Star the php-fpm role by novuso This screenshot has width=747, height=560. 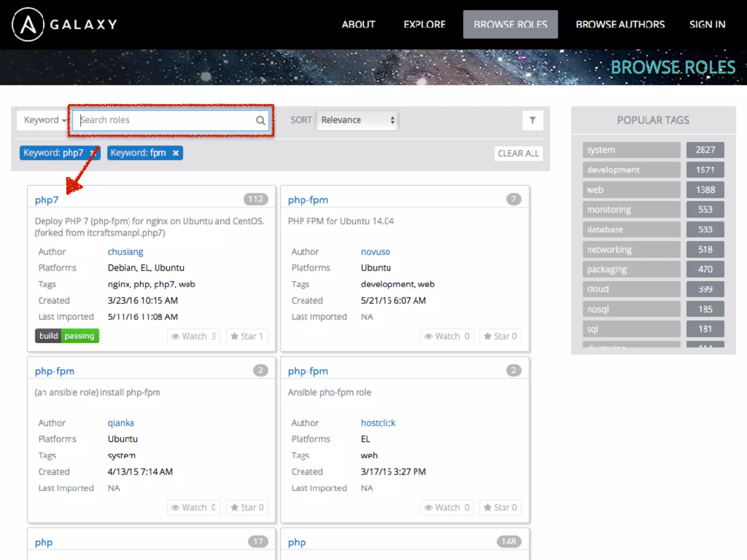click(500, 336)
